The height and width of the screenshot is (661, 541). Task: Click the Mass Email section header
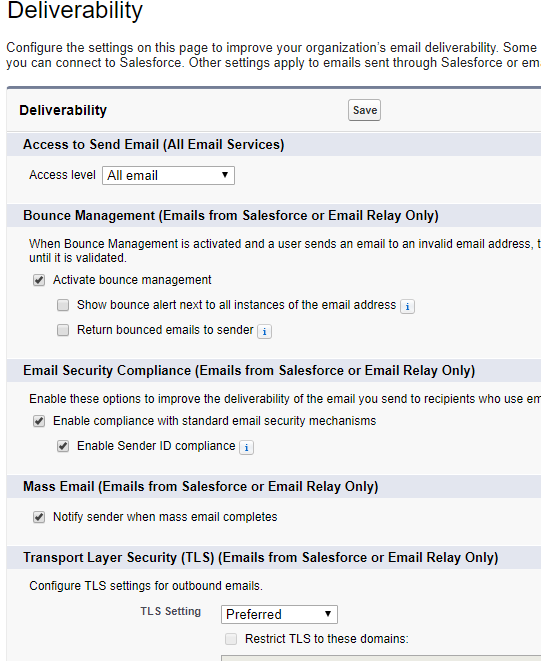pos(201,487)
